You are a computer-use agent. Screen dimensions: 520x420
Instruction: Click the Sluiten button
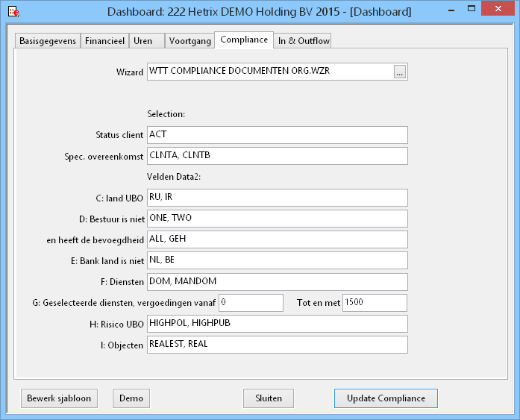[x=269, y=398]
